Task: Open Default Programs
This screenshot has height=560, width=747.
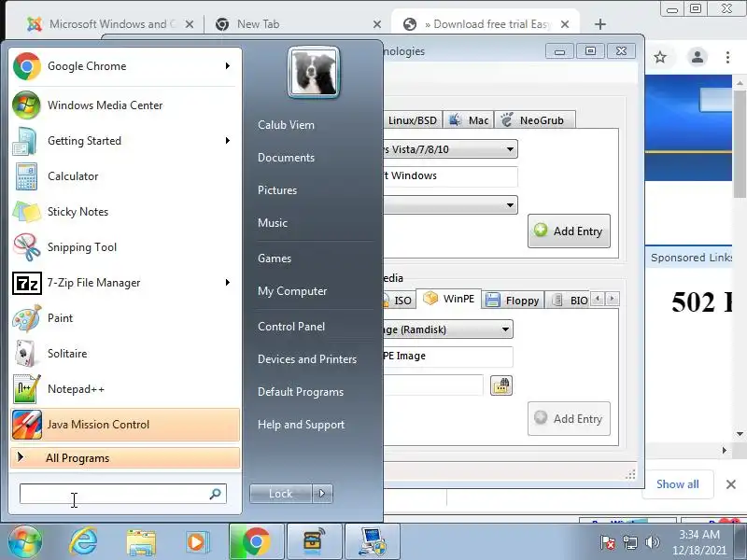Action: 301,392
